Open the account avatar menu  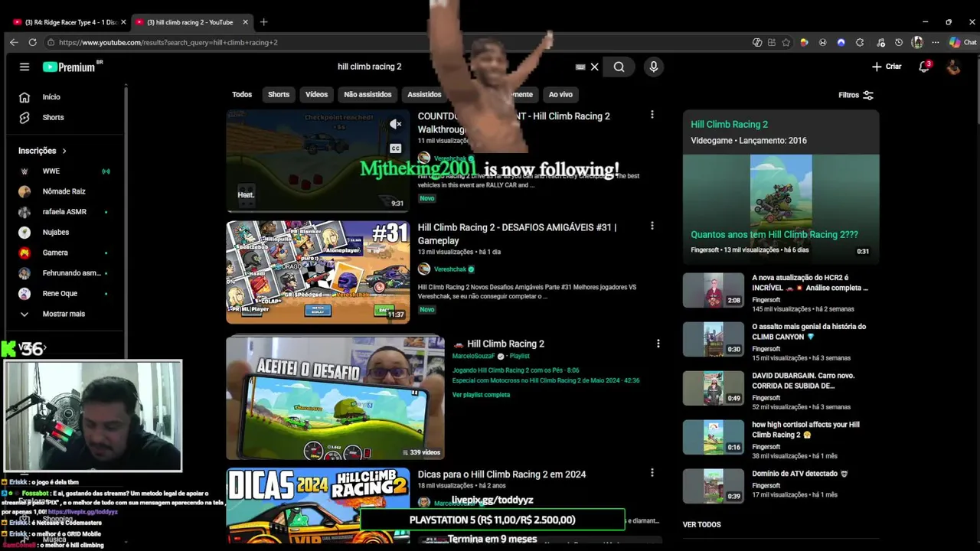[x=953, y=67]
